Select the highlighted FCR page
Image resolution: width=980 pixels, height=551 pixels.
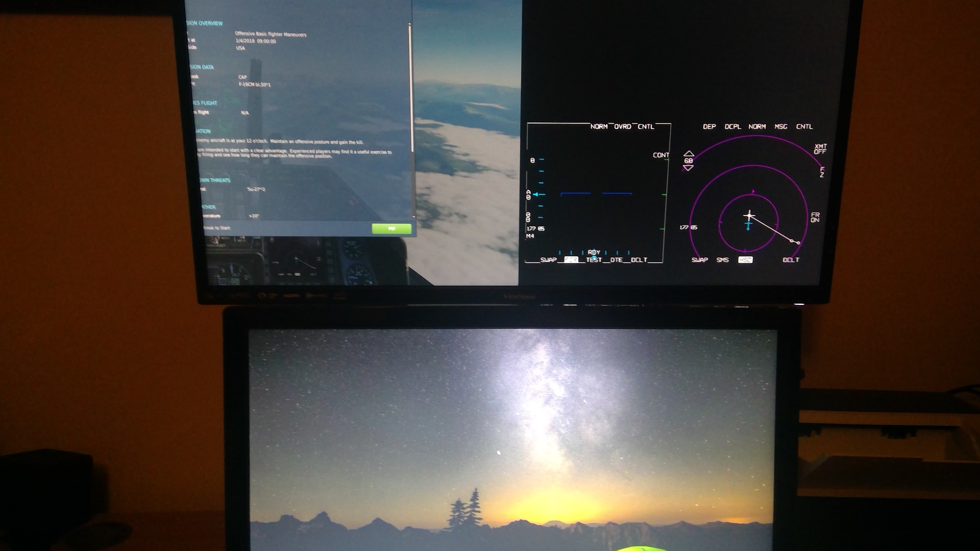click(x=571, y=260)
